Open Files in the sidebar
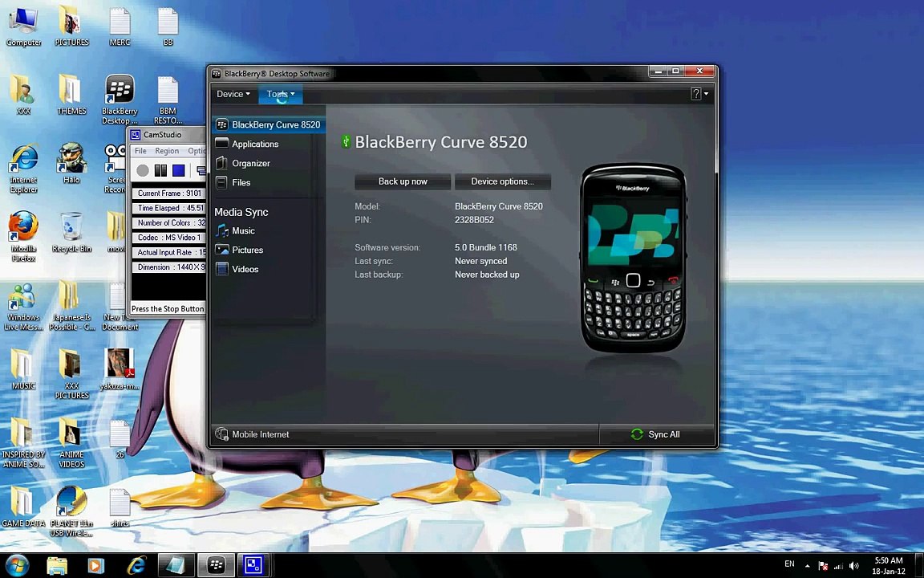The image size is (924, 578). 241,182
